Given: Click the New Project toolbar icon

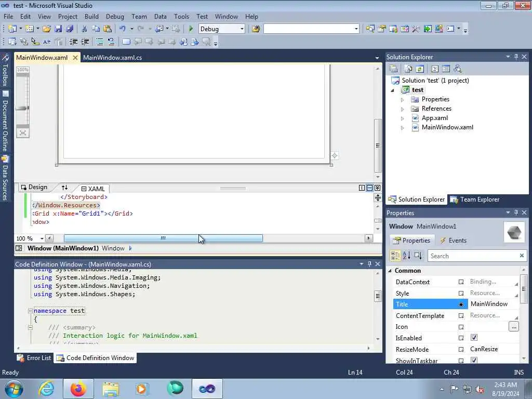Looking at the screenshot, I should point(12,29).
